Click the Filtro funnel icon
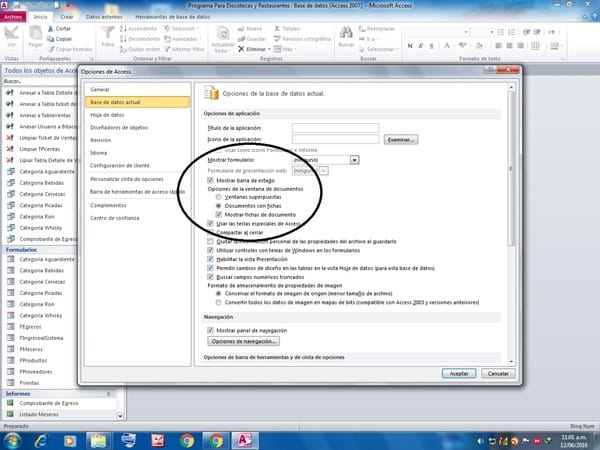This screenshot has height=450, width=600. pos(108,33)
